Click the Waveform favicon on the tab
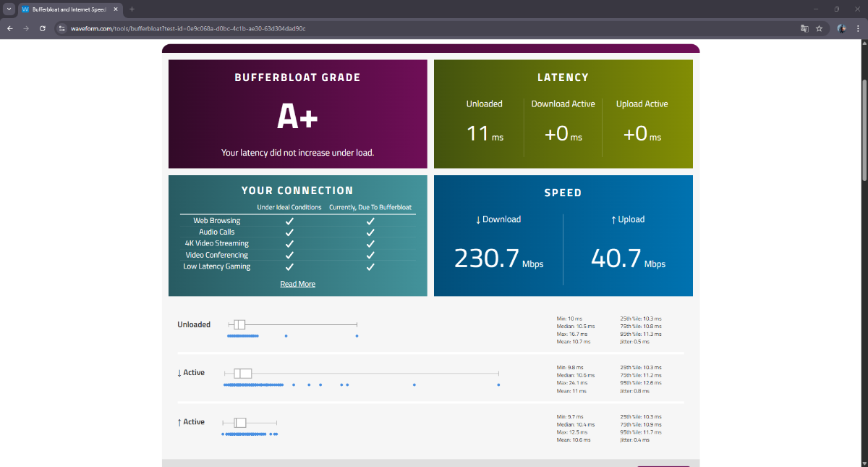Image resolution: width=868 pixels, height=467 pixels. 25,9
